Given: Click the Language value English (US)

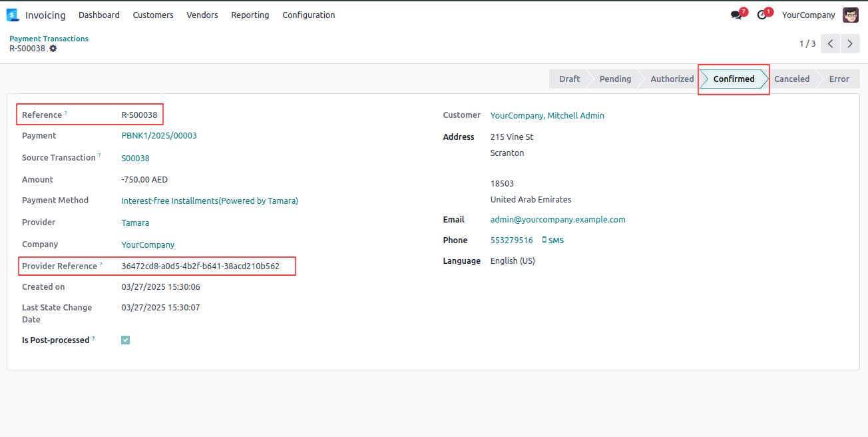Looking at the screenshot, I should [x=513, y=261].
